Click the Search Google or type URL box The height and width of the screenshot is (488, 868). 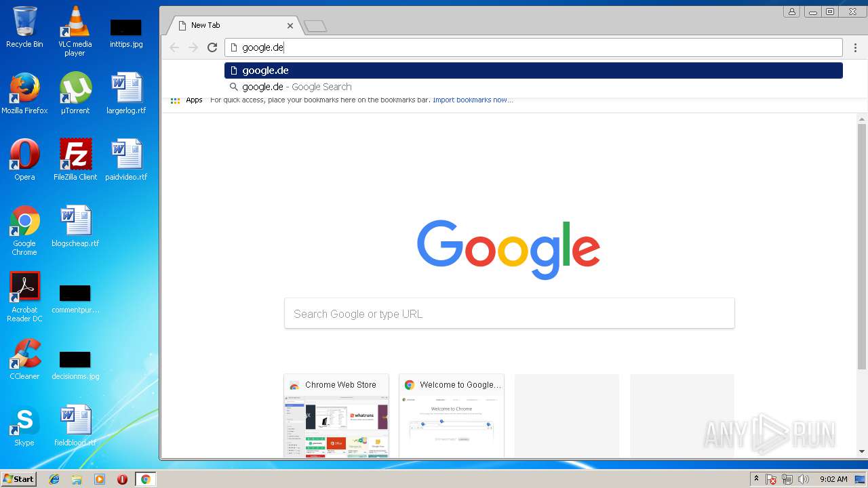tap(509, 314)
